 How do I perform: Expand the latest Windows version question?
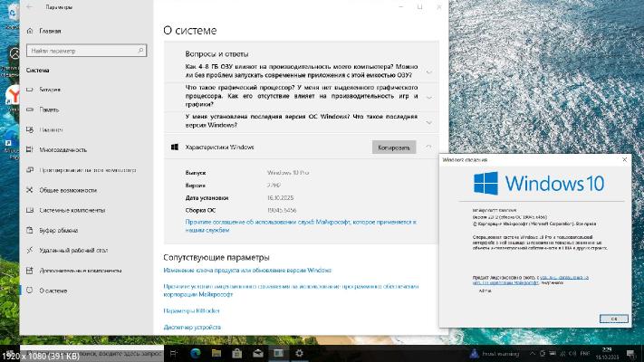click(x=428, y=121)
